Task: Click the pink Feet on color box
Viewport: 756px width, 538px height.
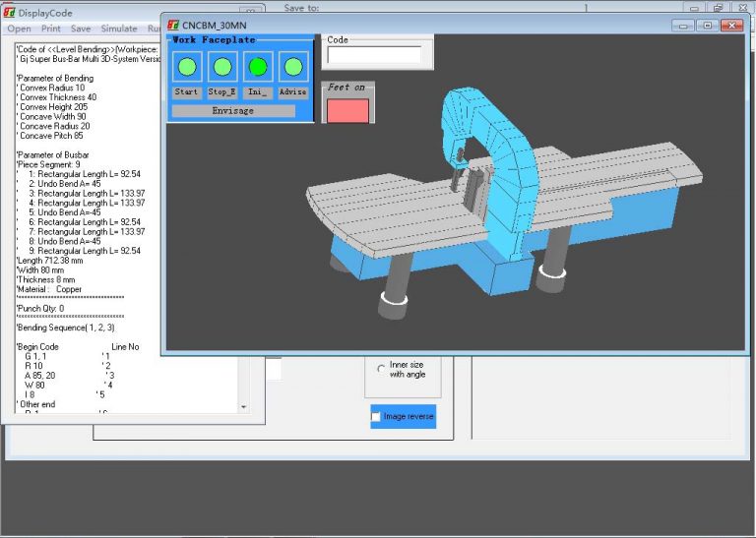Action: click(x=347, y=110)
